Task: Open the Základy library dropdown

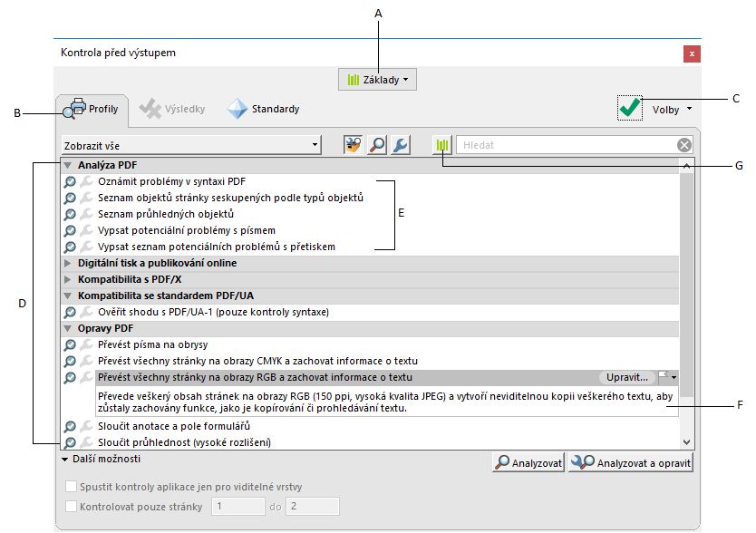Action: 377,80
